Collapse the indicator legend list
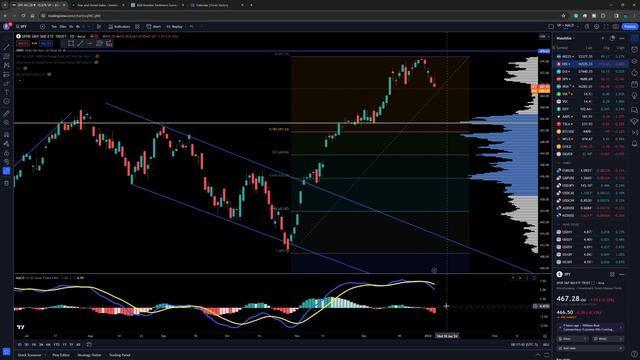This screenshot has height=360, width=640. [20, 80]
